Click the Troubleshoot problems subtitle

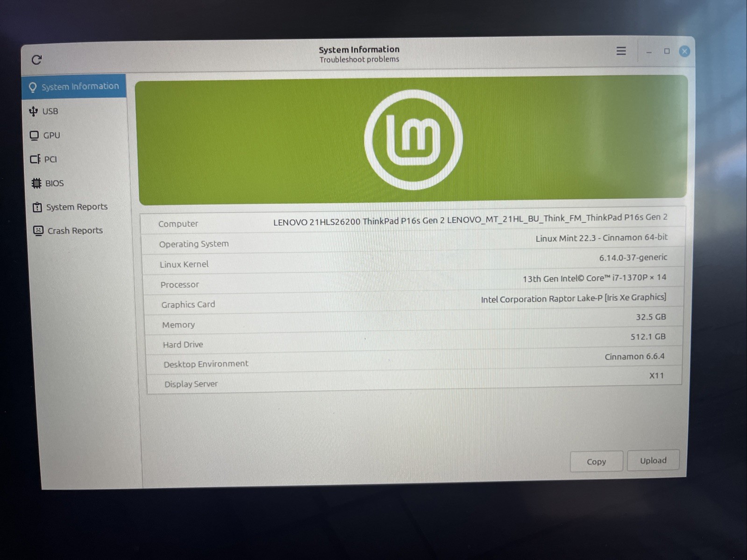(x=359, y=59)
